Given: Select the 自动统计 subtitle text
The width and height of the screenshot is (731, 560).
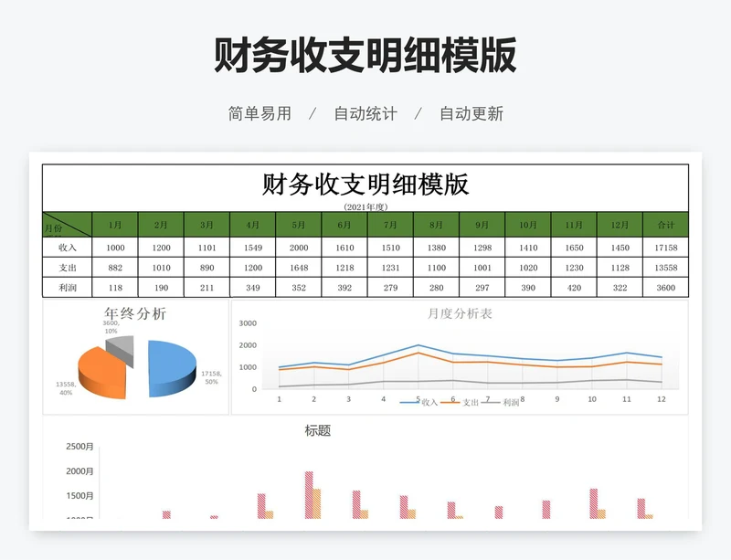Looking at the screenshot, I should (x=365, y=114).
